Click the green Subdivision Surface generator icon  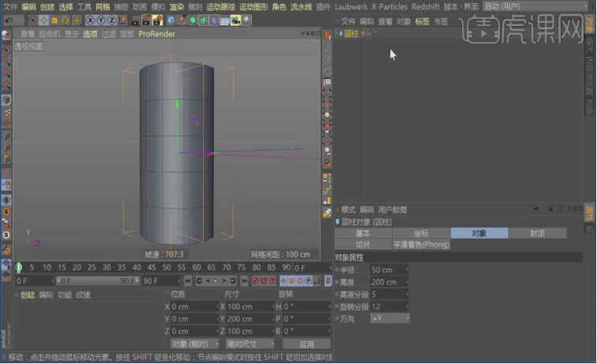pyautogui.click(x=193, y=21)
